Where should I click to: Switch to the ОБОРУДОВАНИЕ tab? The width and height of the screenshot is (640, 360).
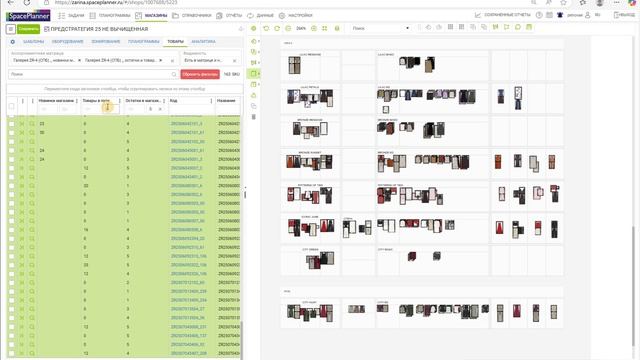pos(67,42)
